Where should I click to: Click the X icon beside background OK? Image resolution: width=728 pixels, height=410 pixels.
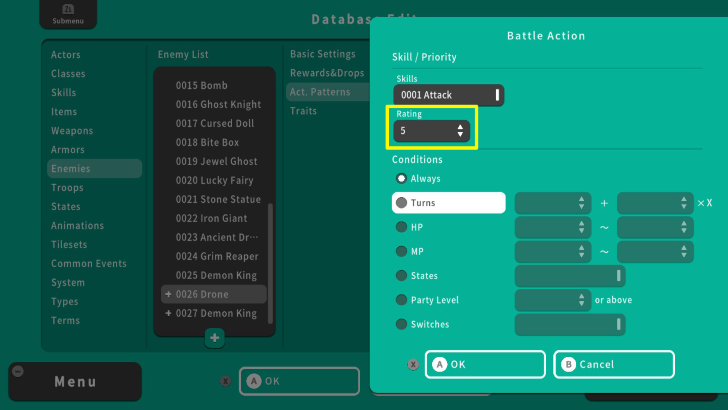point(226,382)
